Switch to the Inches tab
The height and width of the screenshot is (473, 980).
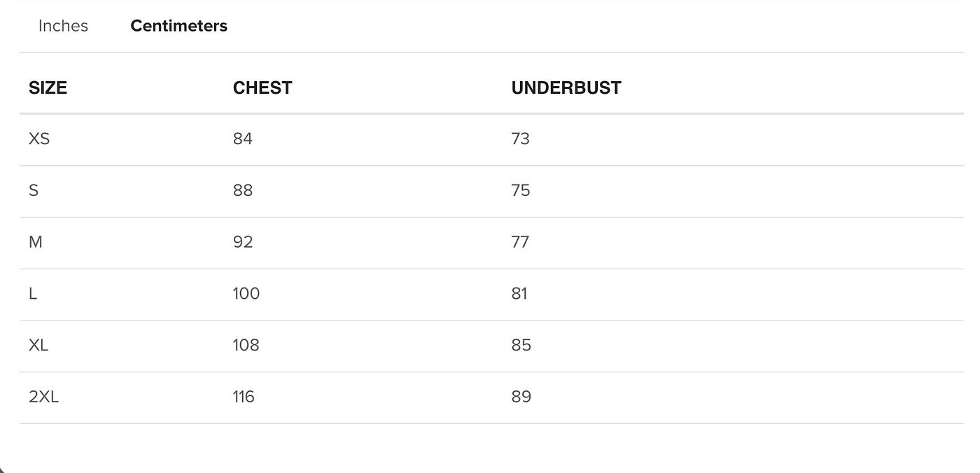[x=63, y=26]
